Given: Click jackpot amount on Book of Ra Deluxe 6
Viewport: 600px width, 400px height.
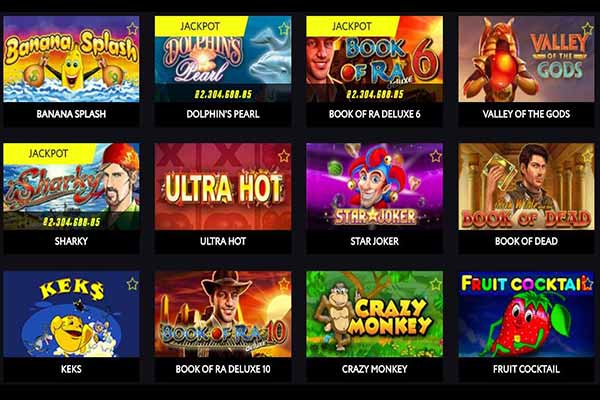Looking at the screenshot, I should (x=375, y=95).
